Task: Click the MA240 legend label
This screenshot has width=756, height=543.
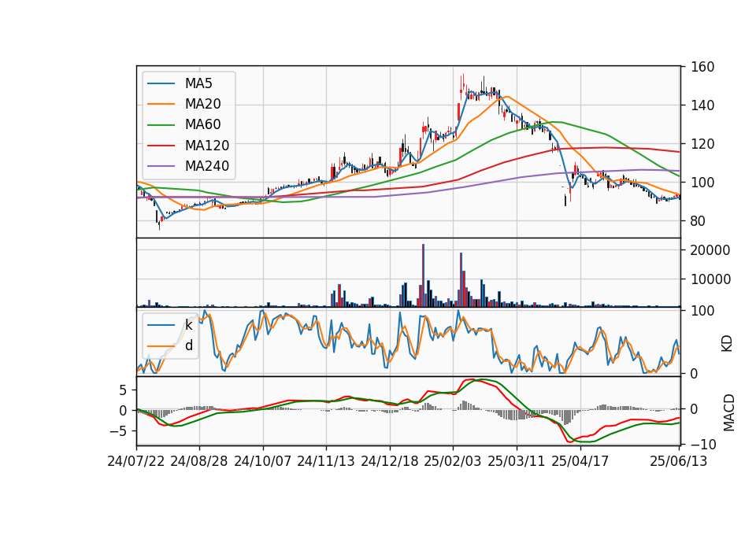Action: coord(207,166)
